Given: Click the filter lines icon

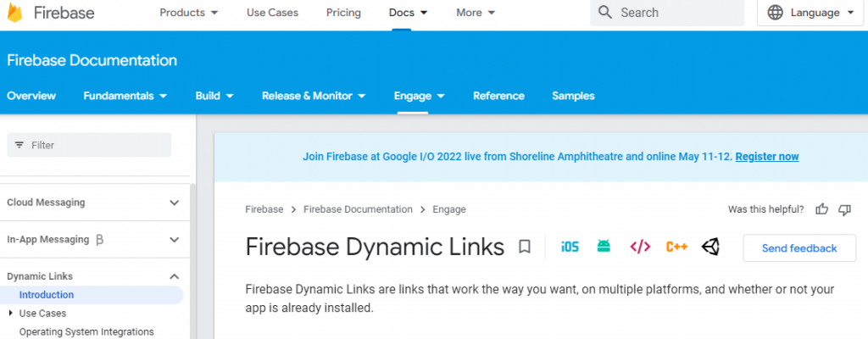Looking at the screenshot, I should (19, 145).
